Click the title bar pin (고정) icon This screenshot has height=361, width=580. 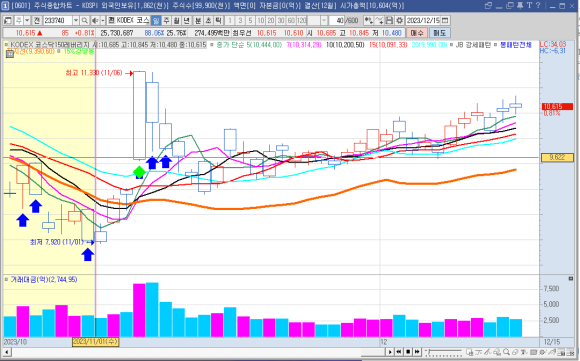coord(520,6)
